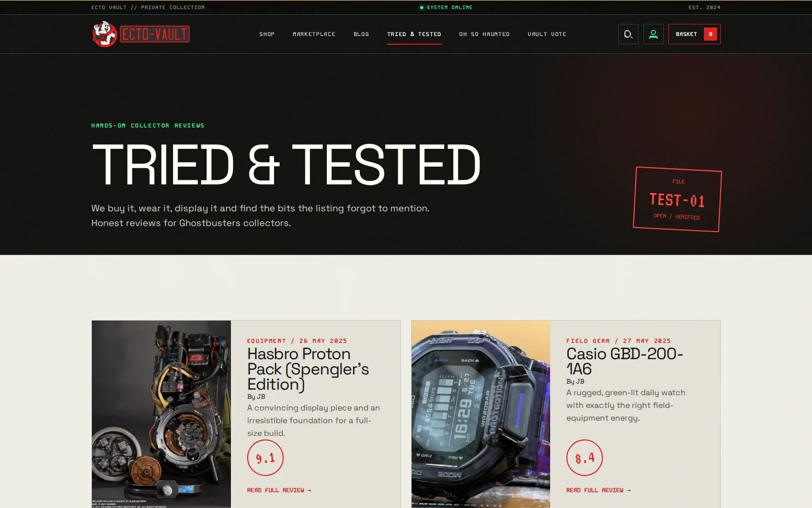Click 'Honest reviews for Ghostbusters collectors' text
The width and height of the screenshot is (812, 508).
tap(191, 223)
